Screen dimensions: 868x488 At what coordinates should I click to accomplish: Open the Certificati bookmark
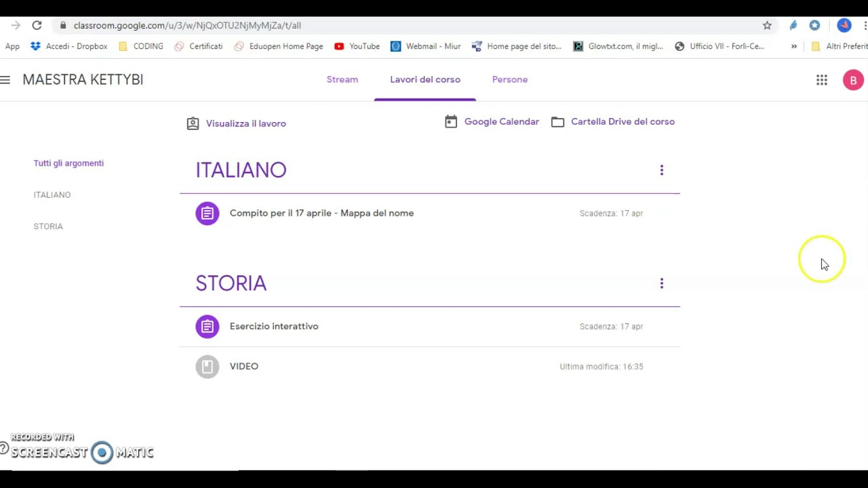pyautogui.click(x=199, y=46)
